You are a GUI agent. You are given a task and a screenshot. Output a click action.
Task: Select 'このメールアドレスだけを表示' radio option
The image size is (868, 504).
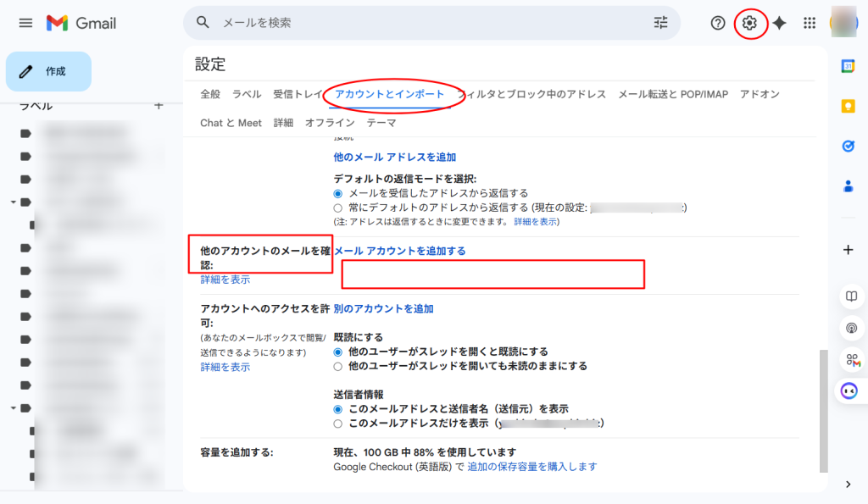[x=339, y=424]
